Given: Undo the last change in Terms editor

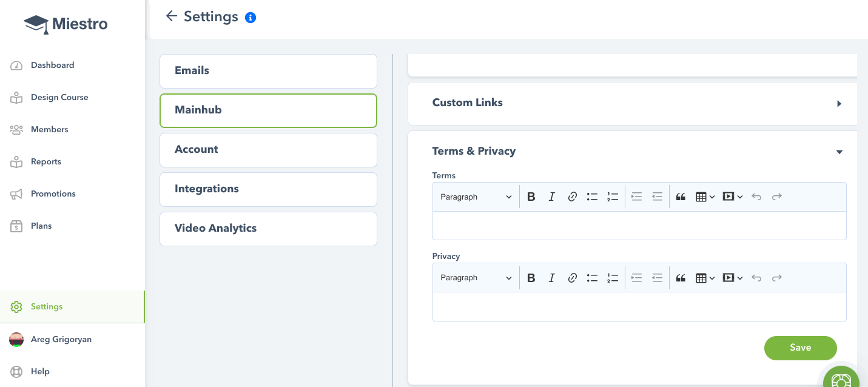Looking at the screenshot, I should coord(756,197).
